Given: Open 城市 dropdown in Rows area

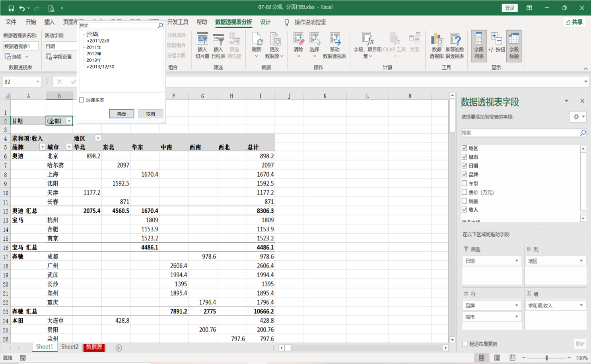Looking at the screenshot, I should point(517,317).
